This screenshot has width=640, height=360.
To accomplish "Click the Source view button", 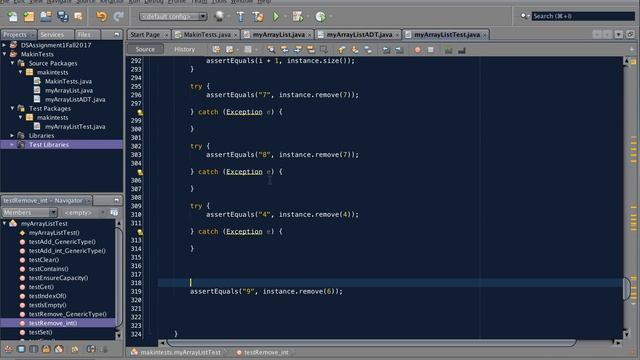I will (145, 49).
